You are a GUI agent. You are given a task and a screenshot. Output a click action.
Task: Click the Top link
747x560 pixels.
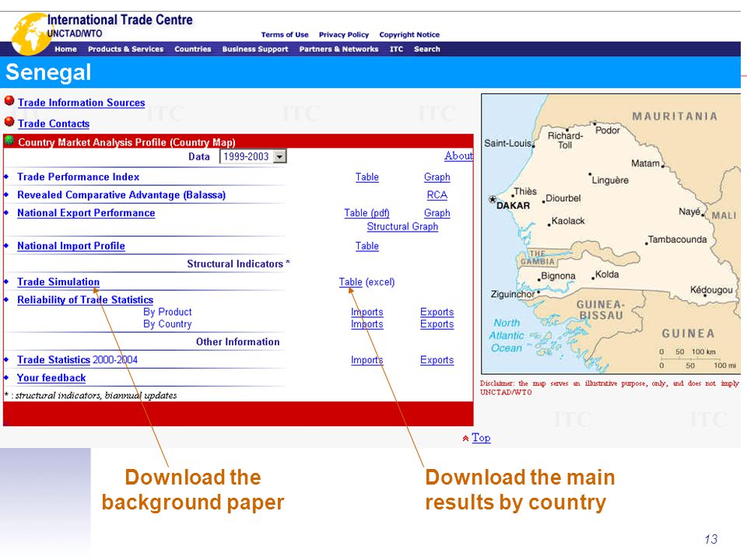481,438
